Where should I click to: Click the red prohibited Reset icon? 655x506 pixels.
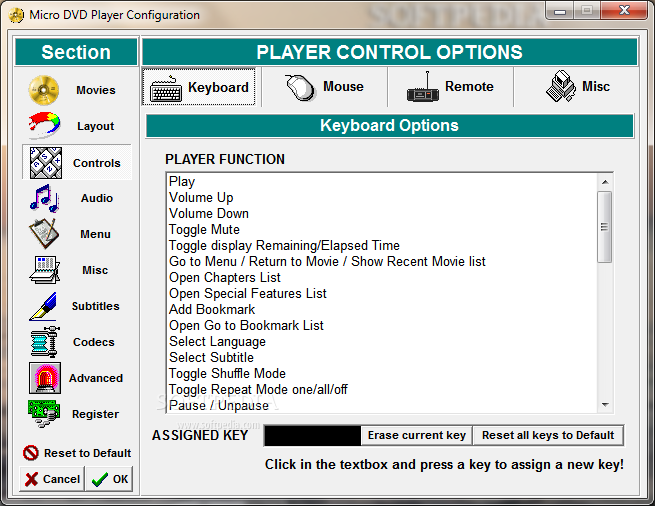click(30, 453)
